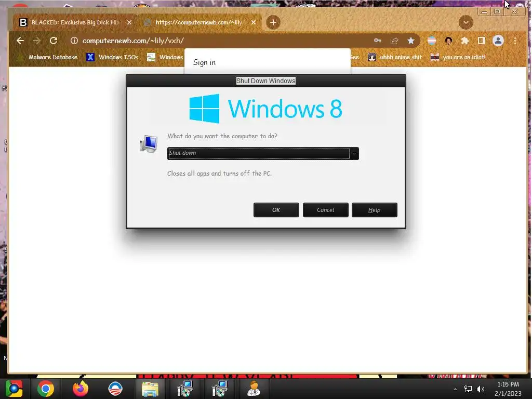Screen dimensions: 532x399
Task: Open the Chrome profile avatar
Action: pyautogui.click(x=498, y=41)
